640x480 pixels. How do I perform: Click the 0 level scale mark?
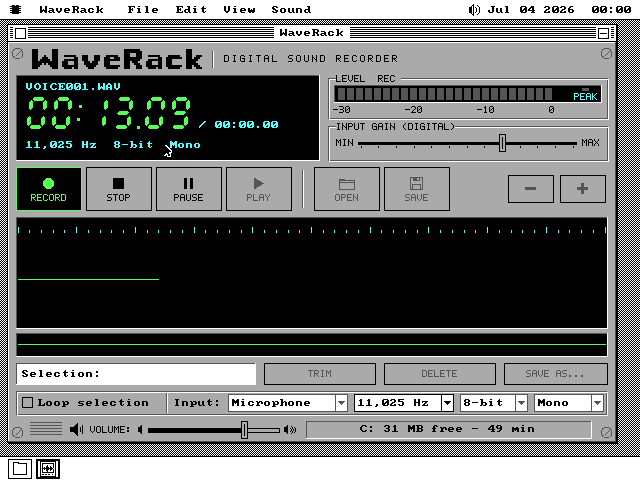coord(551,110)
